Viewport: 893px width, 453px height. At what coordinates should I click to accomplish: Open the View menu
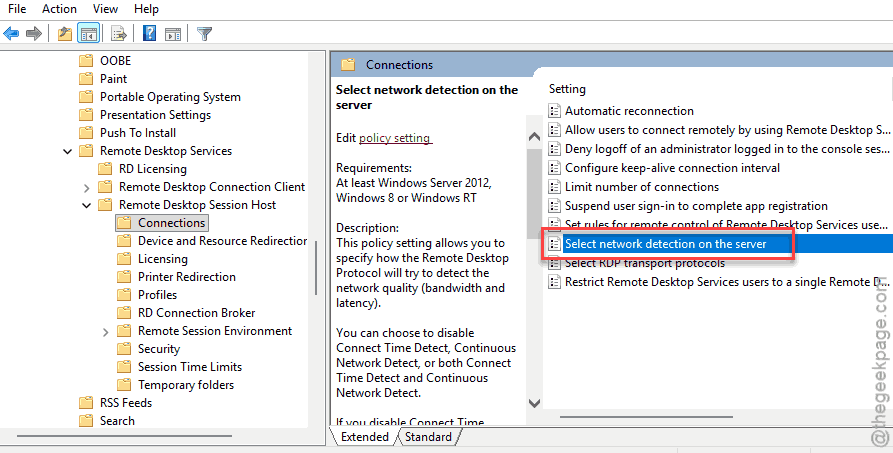105,9
